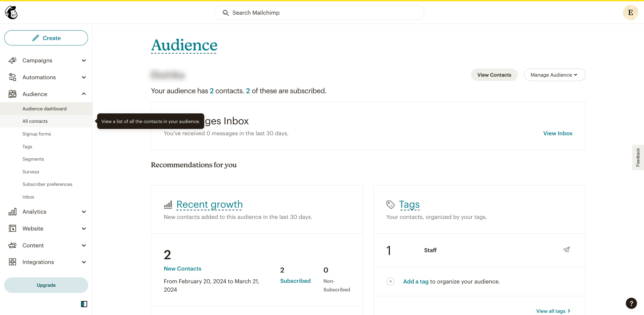Click the Recent growth chart icon
The height and width of the screenshot is (315, 644).
[x=168, y=205]
